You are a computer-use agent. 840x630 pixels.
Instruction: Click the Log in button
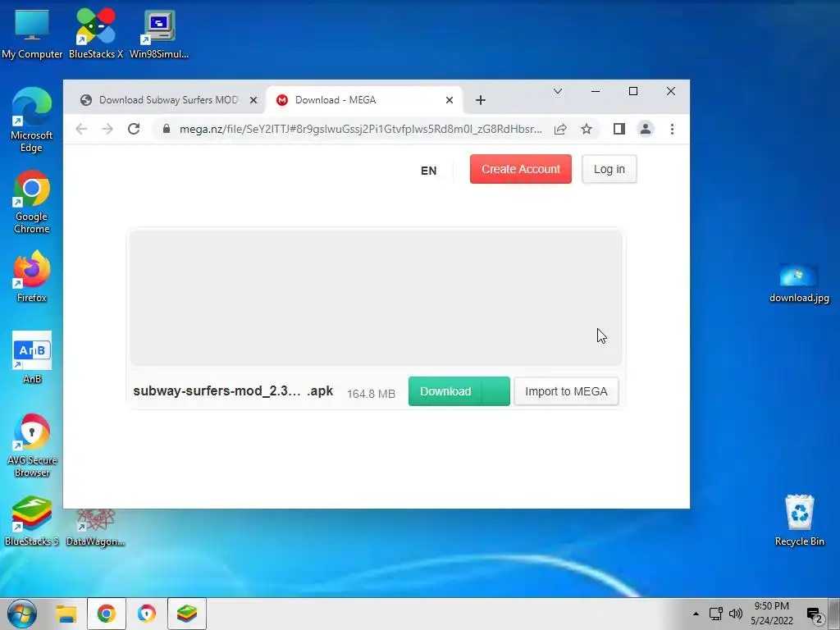(609, 169)
